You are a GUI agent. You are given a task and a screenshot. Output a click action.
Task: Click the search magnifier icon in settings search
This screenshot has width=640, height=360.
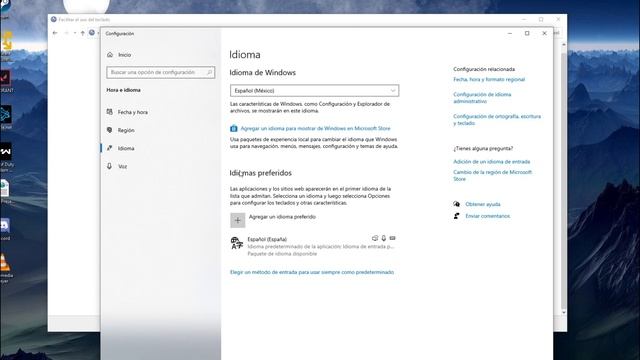coord(209,72)
